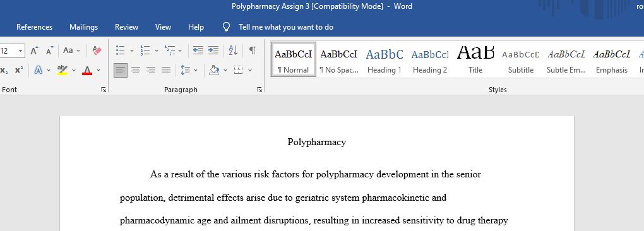Apply the Subtitle style

click(x=521, y=59)
